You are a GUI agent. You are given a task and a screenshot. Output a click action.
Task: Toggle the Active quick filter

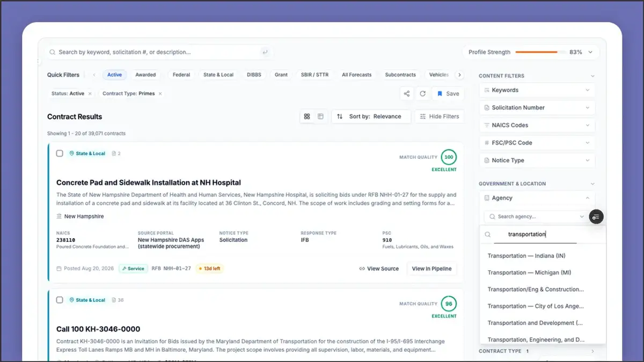114,75
